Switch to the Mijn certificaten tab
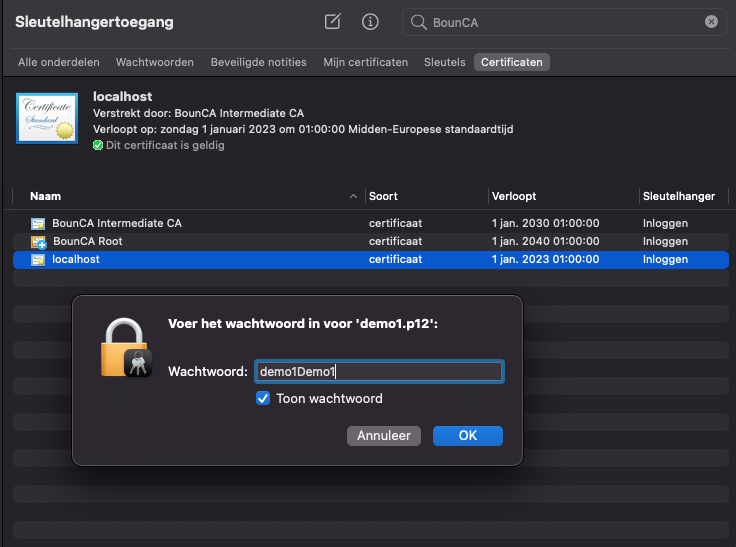Screen dimensions: 736x547 [365, 62]
